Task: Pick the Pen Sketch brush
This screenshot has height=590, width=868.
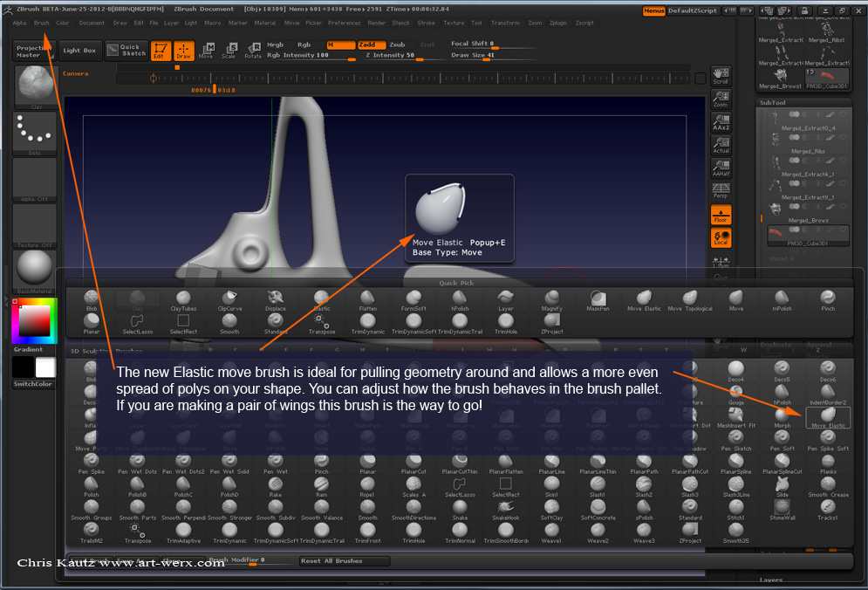Action: [x=735, y=441]
